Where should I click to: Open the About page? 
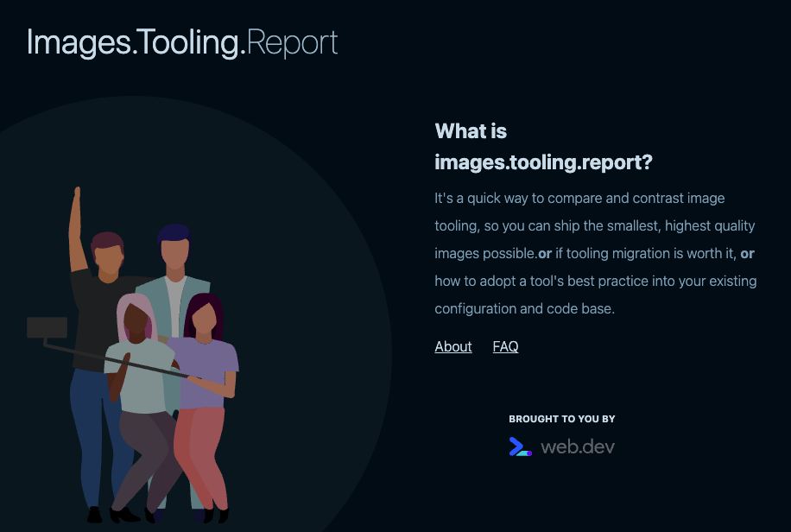click(x=452, y=346)
